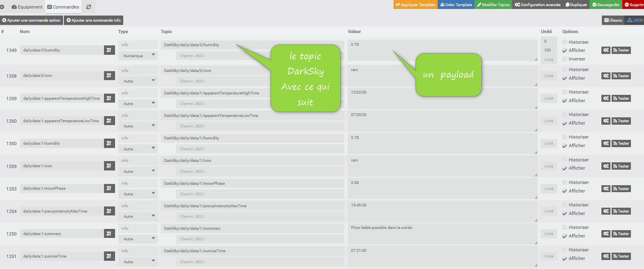Go back using the top-left arrow icon

click(2, 7)
